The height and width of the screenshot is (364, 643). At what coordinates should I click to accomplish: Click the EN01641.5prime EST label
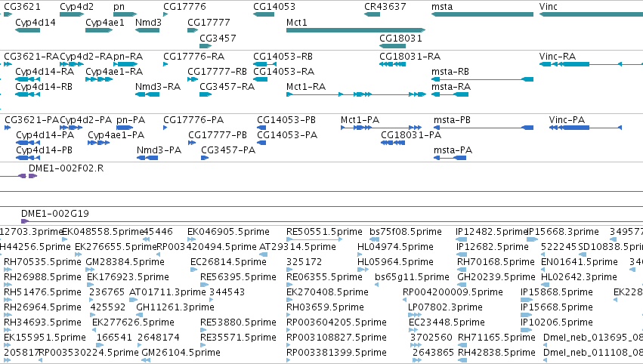tap(580, 262)
